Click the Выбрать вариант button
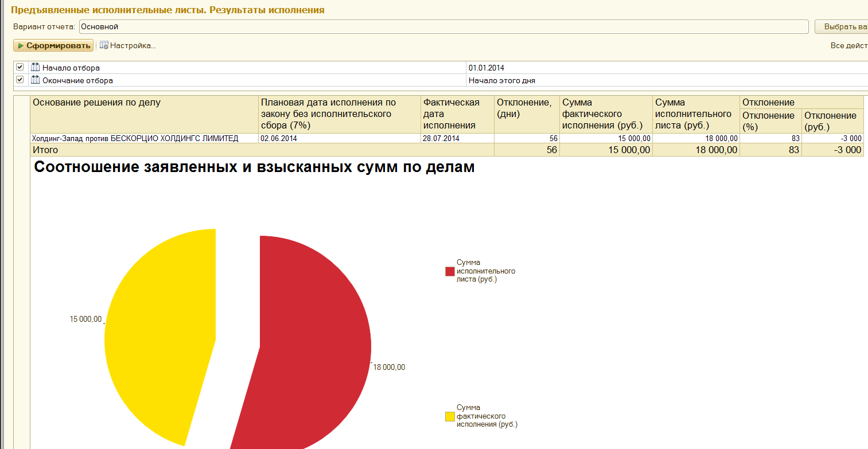 (841, 26)
